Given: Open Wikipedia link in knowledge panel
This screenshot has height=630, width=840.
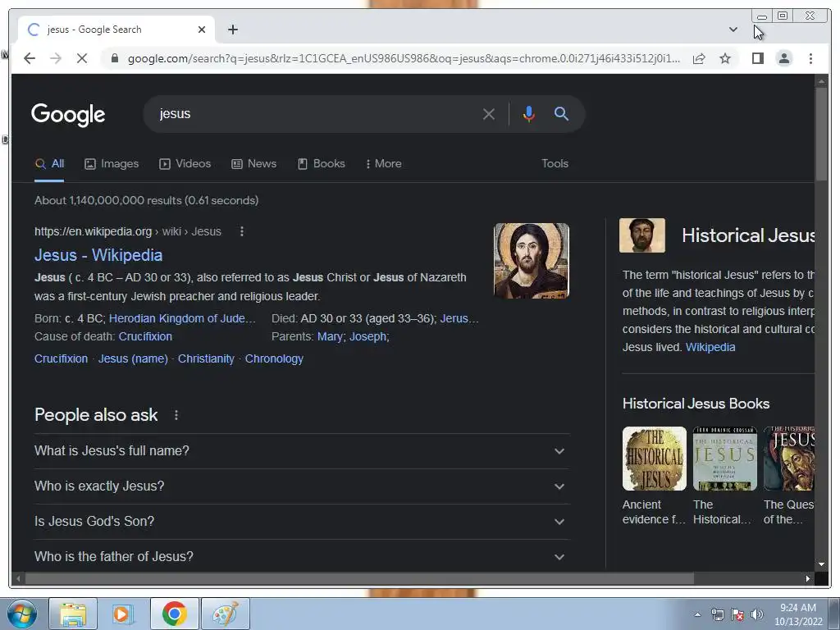Looking at the screenshot, I should (710, 347).
